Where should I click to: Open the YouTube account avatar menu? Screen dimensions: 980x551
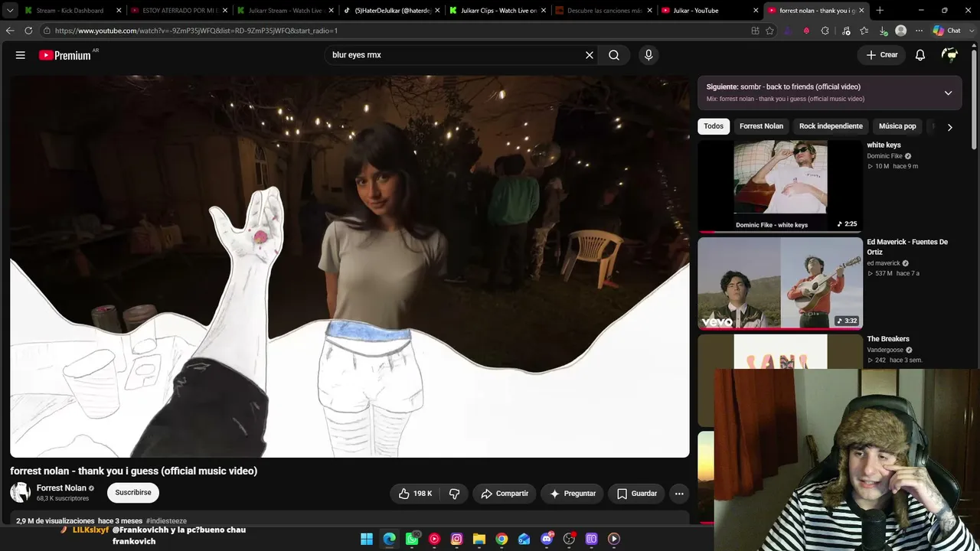coord(950,55)
